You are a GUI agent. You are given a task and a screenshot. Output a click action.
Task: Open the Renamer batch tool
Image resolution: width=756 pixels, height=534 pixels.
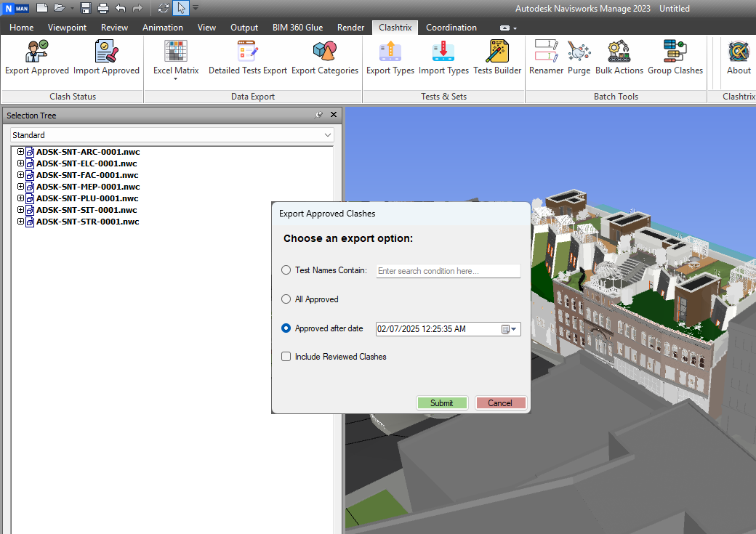[546, 51]
